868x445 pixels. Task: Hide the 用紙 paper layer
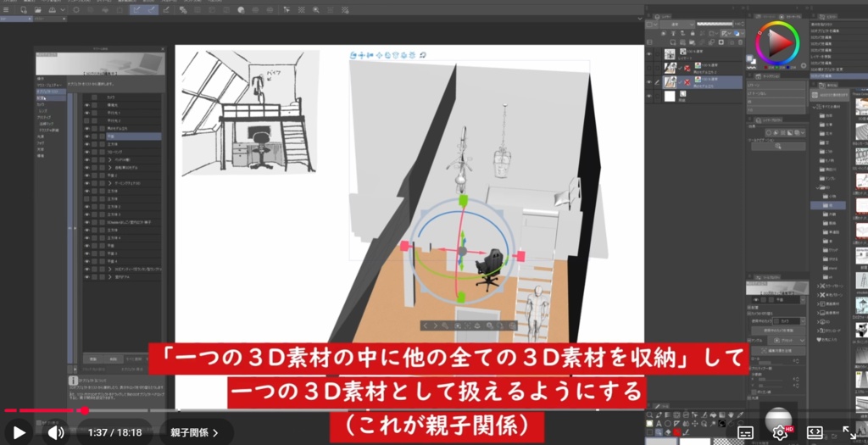648,97
